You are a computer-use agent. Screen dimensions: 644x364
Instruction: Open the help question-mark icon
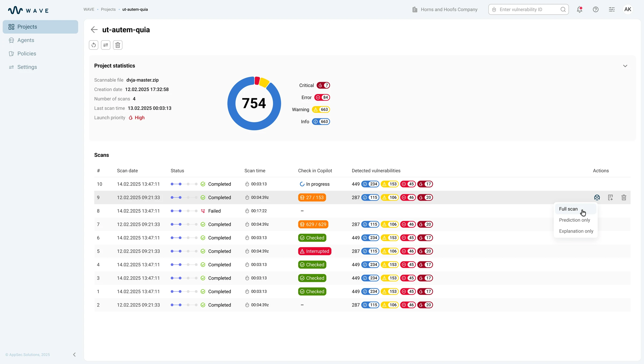point(596,9)
